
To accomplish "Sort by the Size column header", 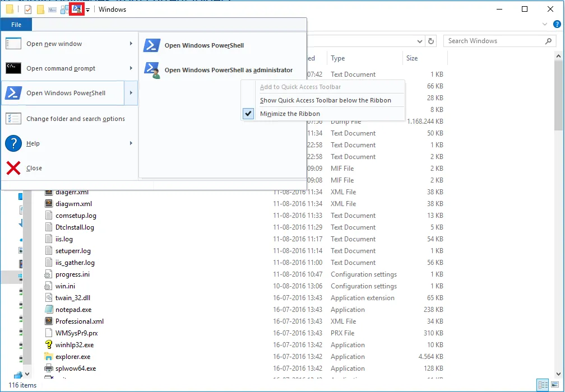I will click(425, 58).
